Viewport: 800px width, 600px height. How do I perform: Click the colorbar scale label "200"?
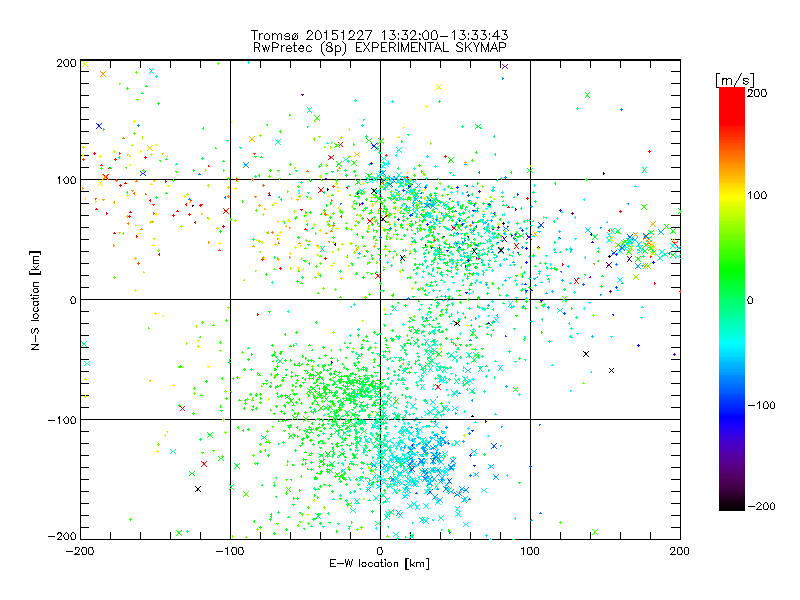[x=757, y=93]
